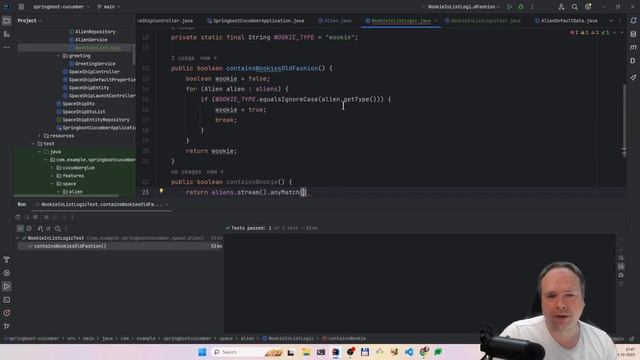Open the Structure tool window icon

[7, 34]
